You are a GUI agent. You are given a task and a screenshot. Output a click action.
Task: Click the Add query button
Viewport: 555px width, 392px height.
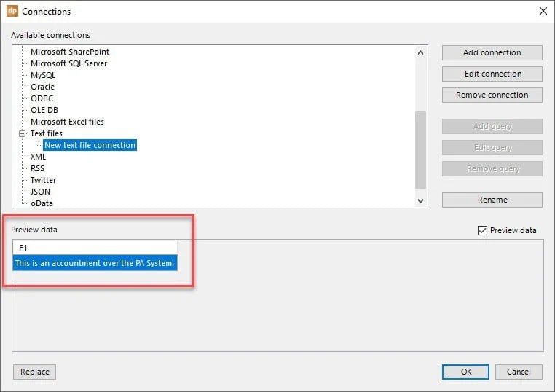point(492,127)
